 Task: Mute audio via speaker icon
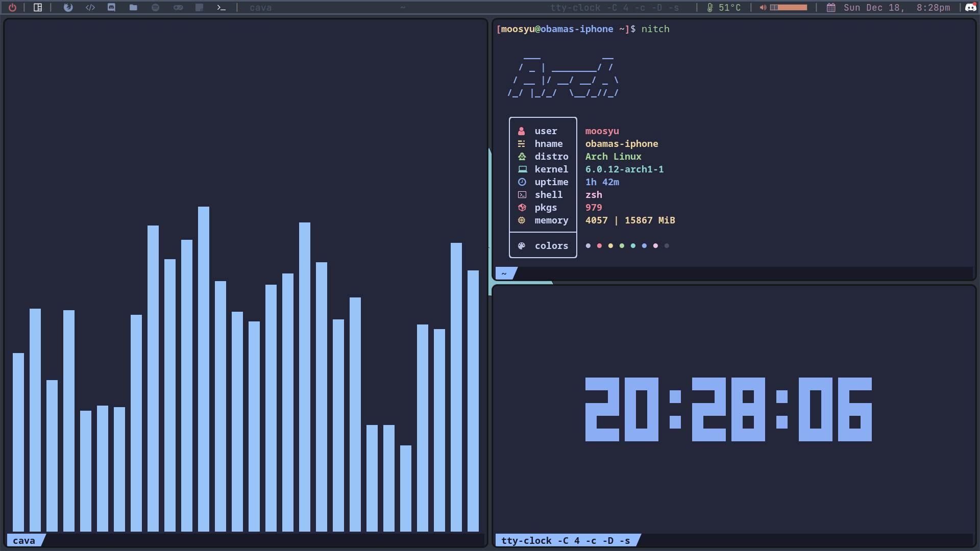pyautogui.click(x=763, y=8)
